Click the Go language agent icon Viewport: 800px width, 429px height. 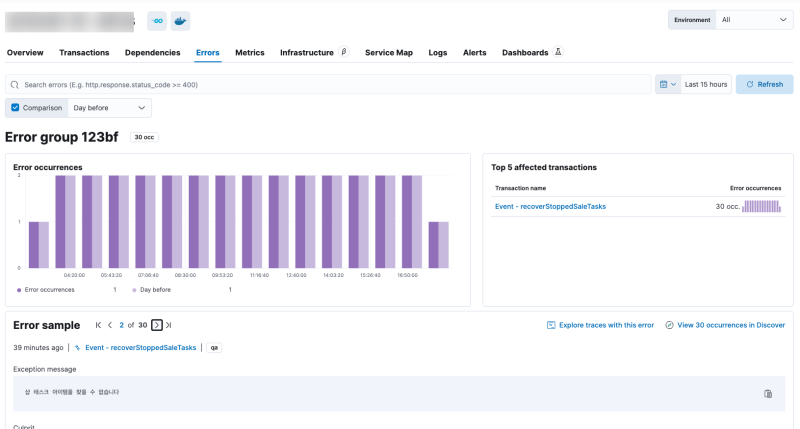(x=157, y=20)
